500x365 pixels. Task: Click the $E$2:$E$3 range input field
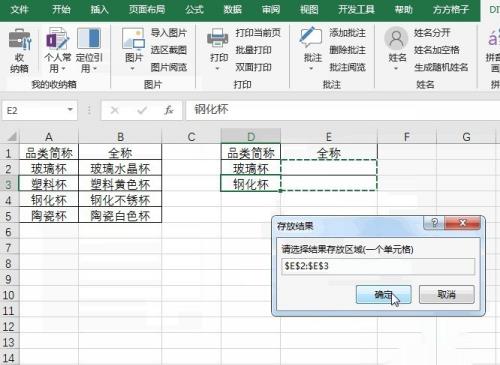click(x=378, y=266)
